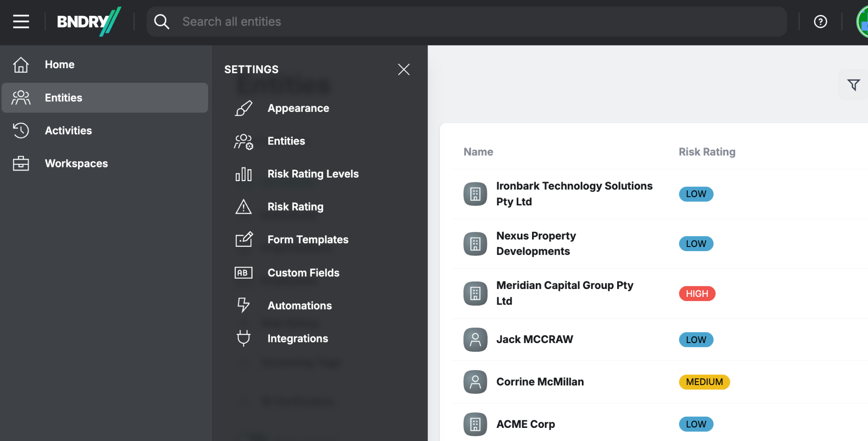The width and height of the screenshot is (868, 441).
Task: Select Entities in the left sidebar
Action: [105, 98]
